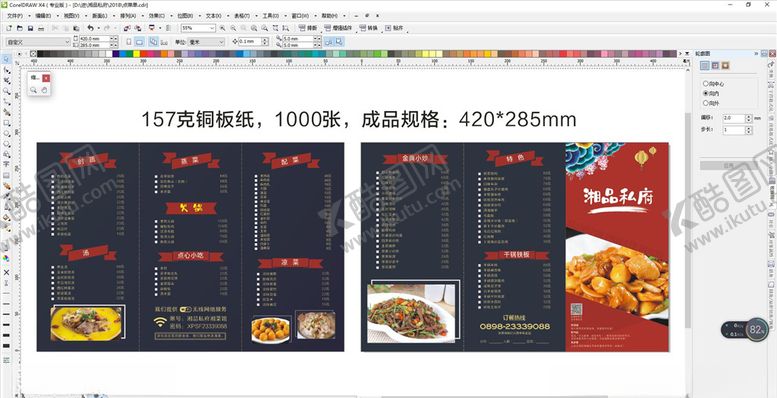Screen dimensions: 777x398
Task: Select the Fill bucket tool in the toolbox
Action: 6,217
